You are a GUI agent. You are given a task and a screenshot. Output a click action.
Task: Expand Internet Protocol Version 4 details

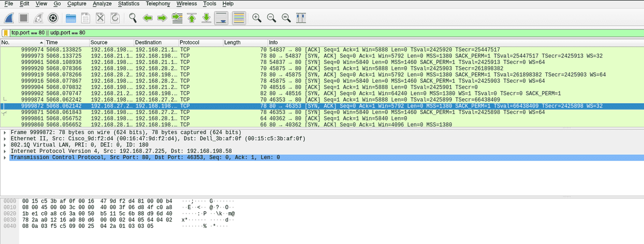tap(5, 151)
